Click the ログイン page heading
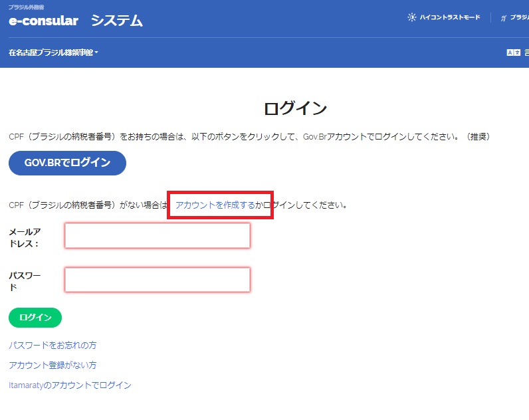The width and height of the screenshot is (529, 420). coord(296,108)
